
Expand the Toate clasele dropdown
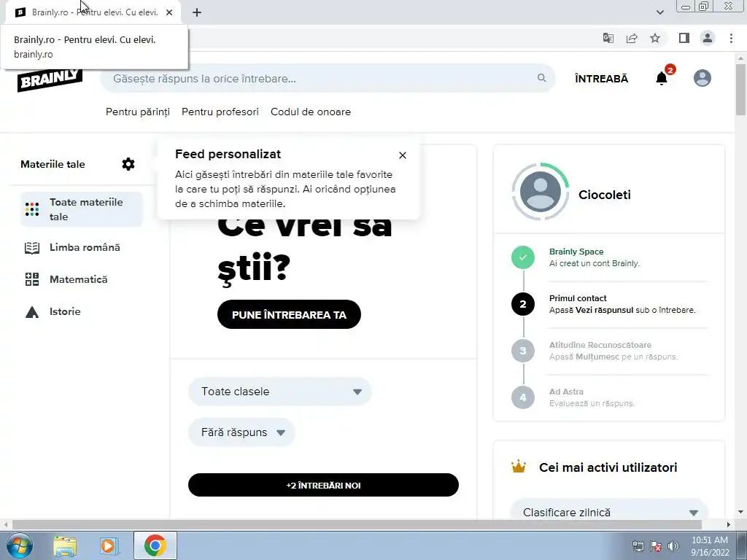point(279,392)
